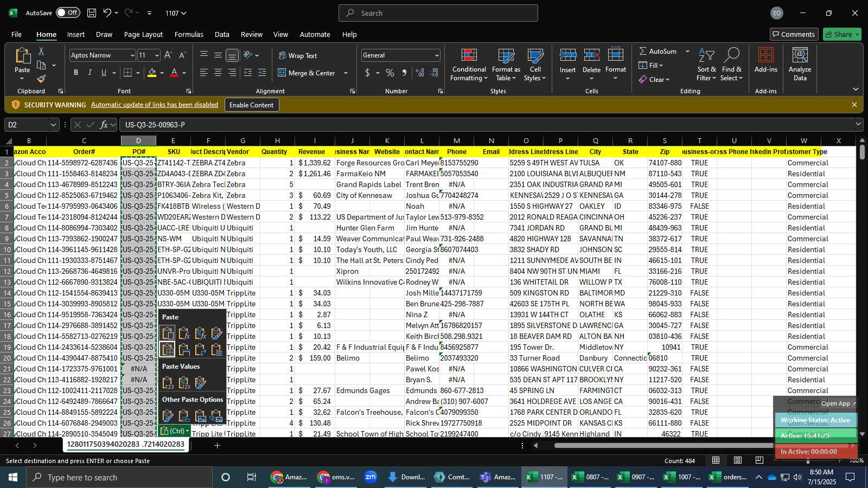The width and height of the screenshot is (868, 488).
Task: Choose the paste Formatting only option
Action: point(168,416)
